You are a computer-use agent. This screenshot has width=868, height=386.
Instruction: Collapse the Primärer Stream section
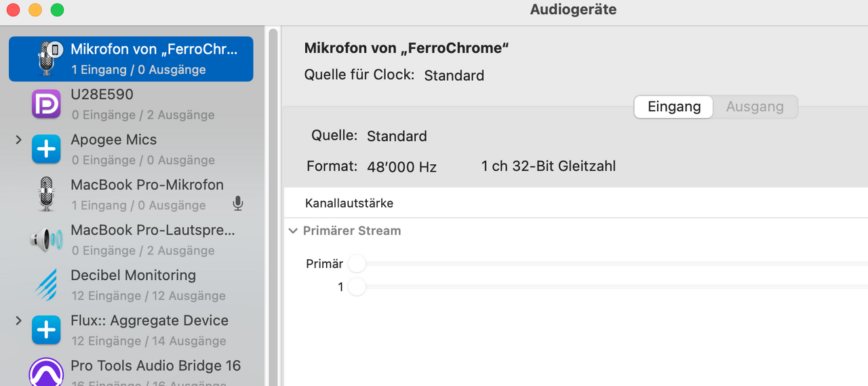coord(293,231)
